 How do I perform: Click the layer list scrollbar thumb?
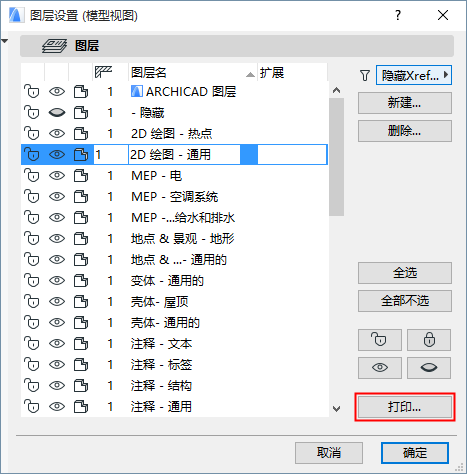[337, 157]
